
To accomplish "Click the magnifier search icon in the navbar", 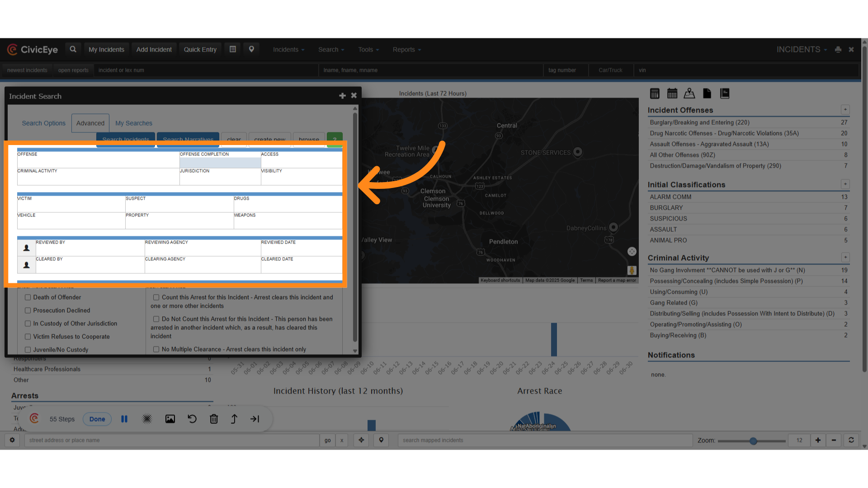I will click(x=73, y=49).
